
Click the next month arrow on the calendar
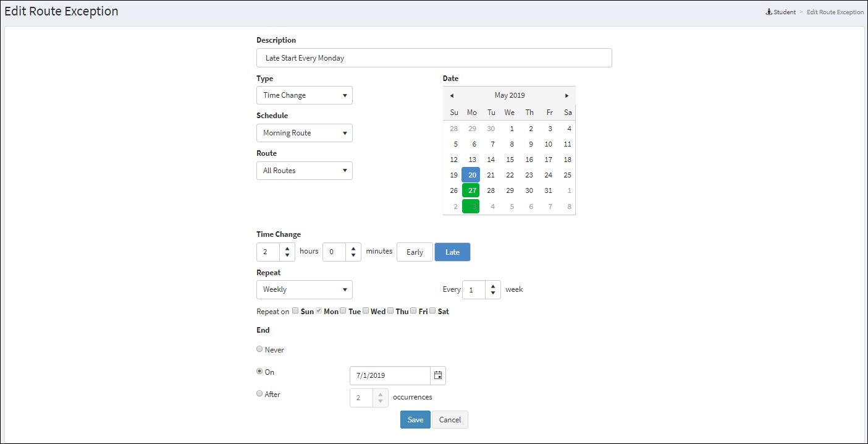click(567, 95)
